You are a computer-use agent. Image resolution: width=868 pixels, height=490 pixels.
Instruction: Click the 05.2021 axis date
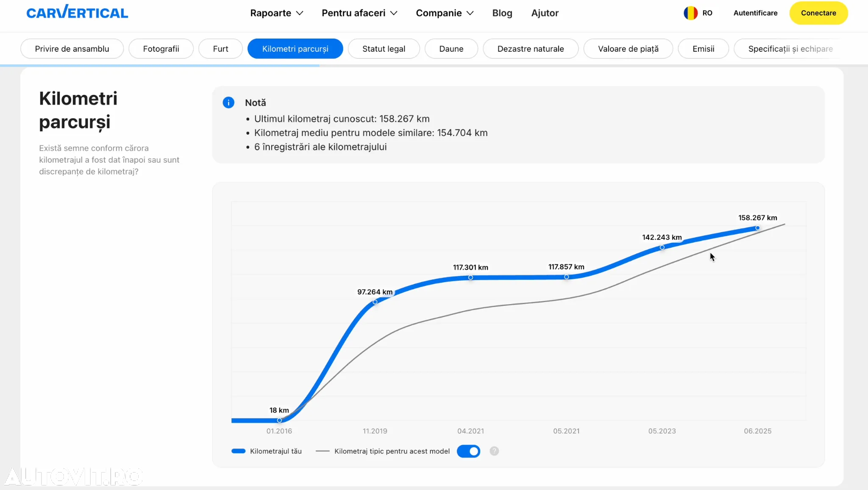tap(566, 431)
